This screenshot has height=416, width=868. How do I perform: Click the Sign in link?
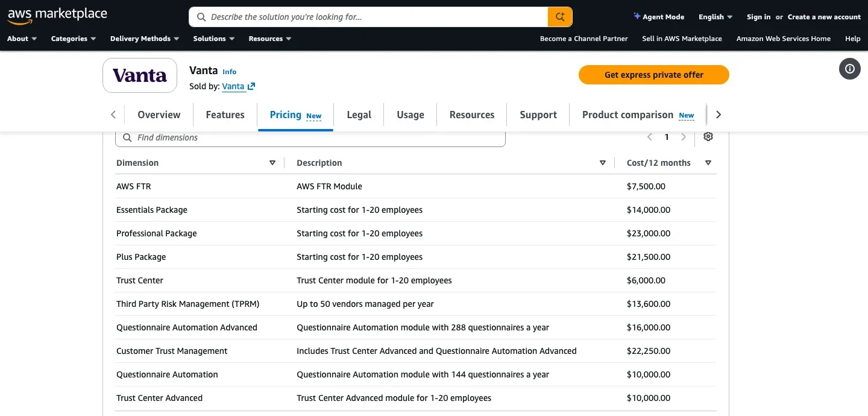click(758, 17)
